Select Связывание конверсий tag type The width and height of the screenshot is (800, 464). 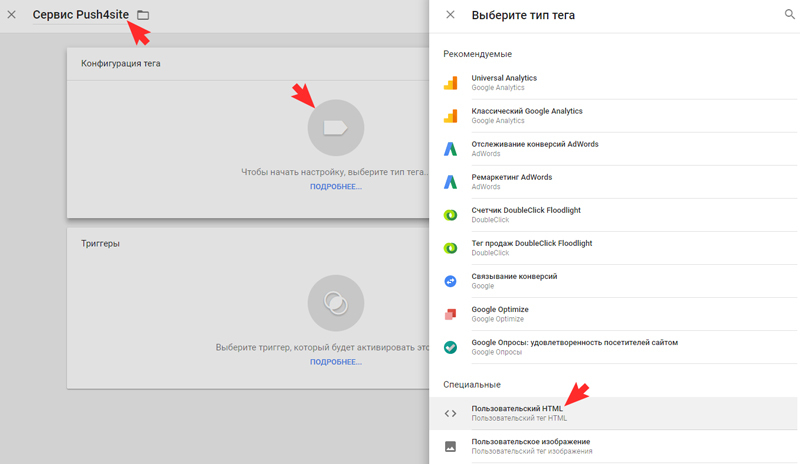click(x=614, y=281)
